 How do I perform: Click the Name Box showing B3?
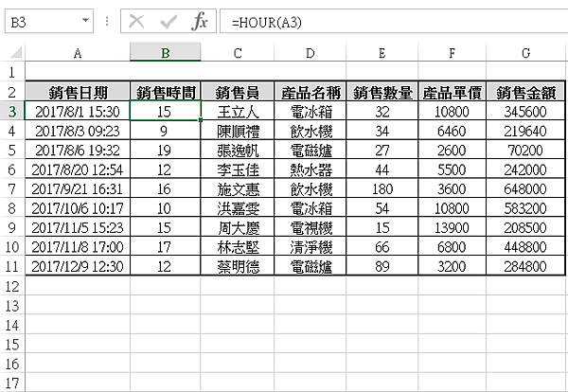tap(49, 22)
